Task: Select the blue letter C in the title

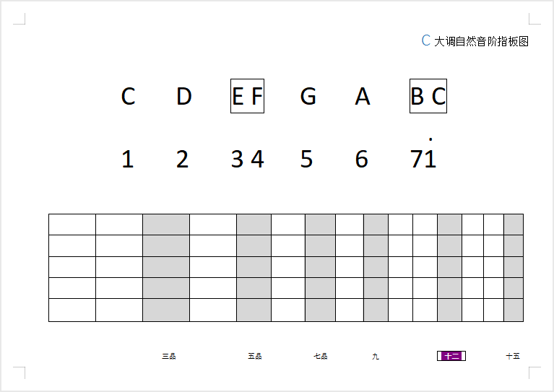Action: tap(425, 40)
